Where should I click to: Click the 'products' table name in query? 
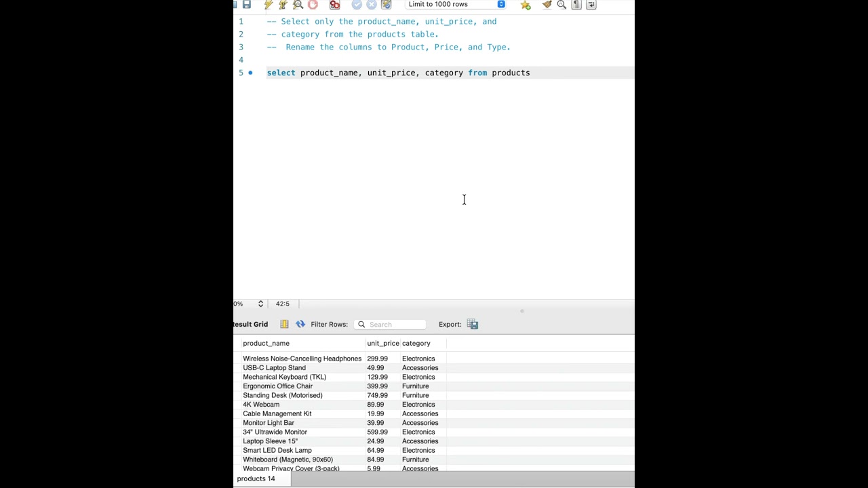(511, 73)
